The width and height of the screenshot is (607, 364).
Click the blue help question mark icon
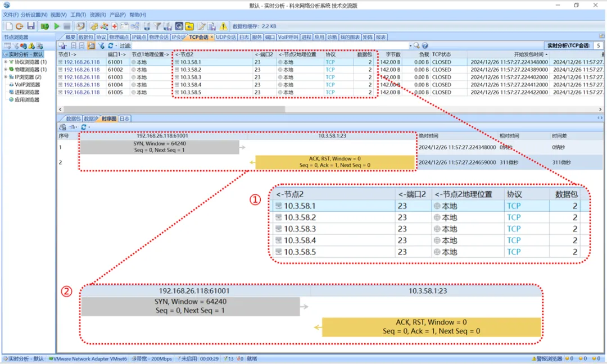(425, 46)
